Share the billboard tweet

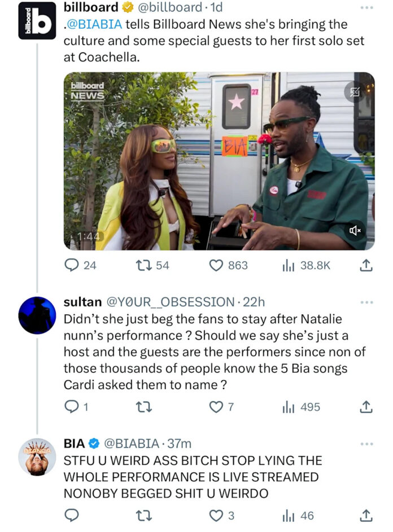[365, 265]
